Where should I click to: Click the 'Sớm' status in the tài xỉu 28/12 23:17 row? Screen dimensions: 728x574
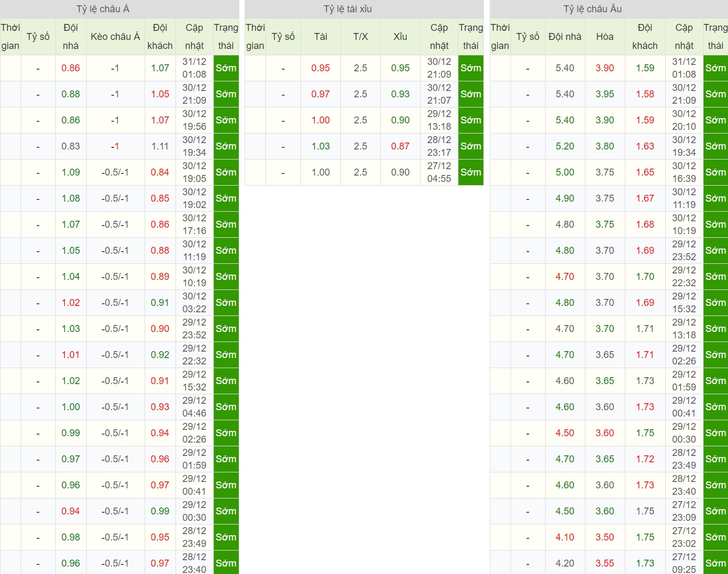tap(471, 146)
